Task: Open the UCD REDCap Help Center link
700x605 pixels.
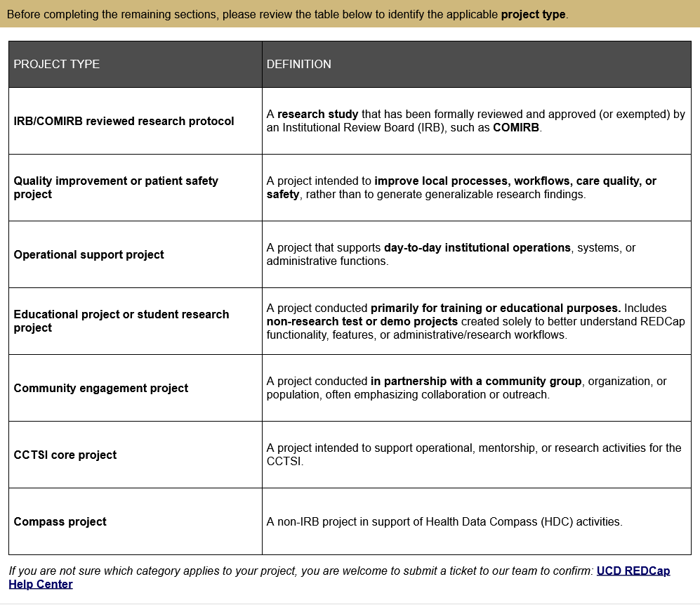Action: 633,571
